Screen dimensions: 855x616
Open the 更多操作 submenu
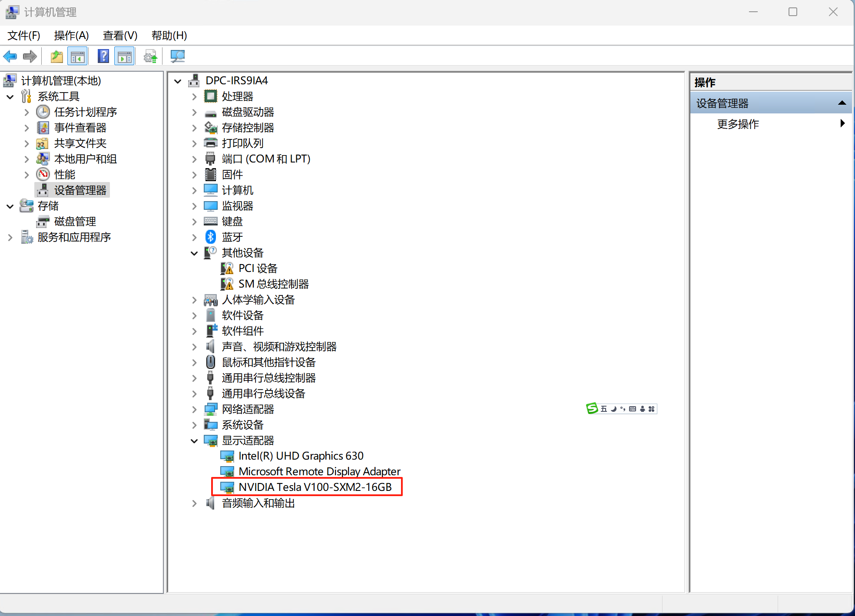[738, 124]
